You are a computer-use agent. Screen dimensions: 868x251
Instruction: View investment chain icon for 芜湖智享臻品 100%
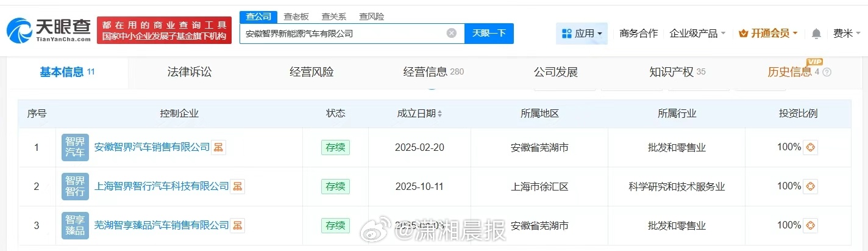point(810,225)
